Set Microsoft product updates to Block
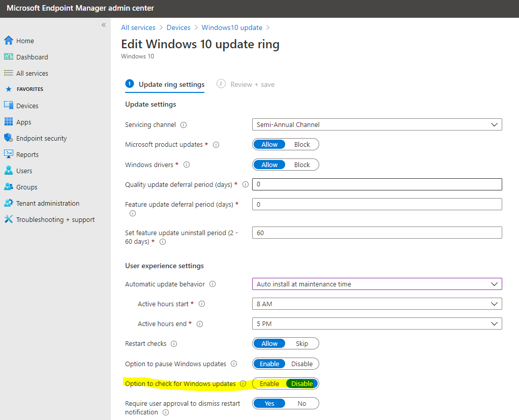Screen dimensions: 519x420 302,145
